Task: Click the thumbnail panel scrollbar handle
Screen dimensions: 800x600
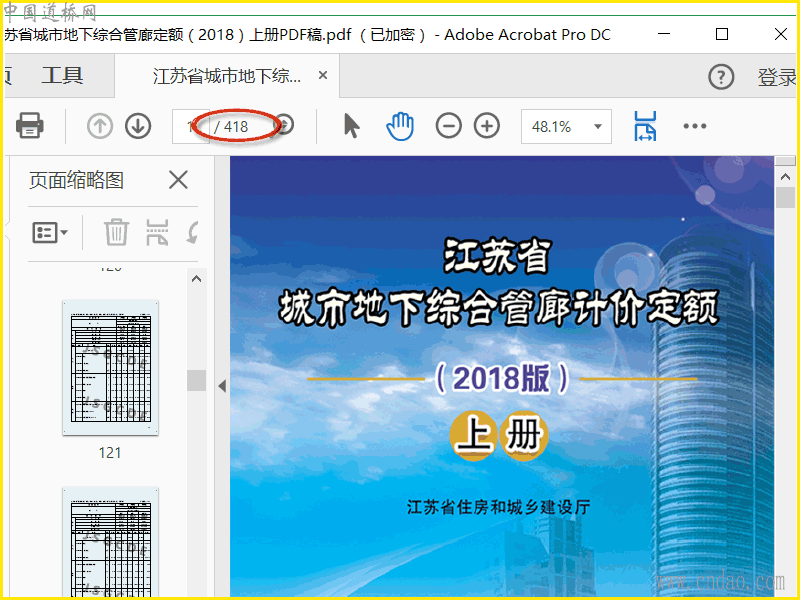Action: point(196,380)
